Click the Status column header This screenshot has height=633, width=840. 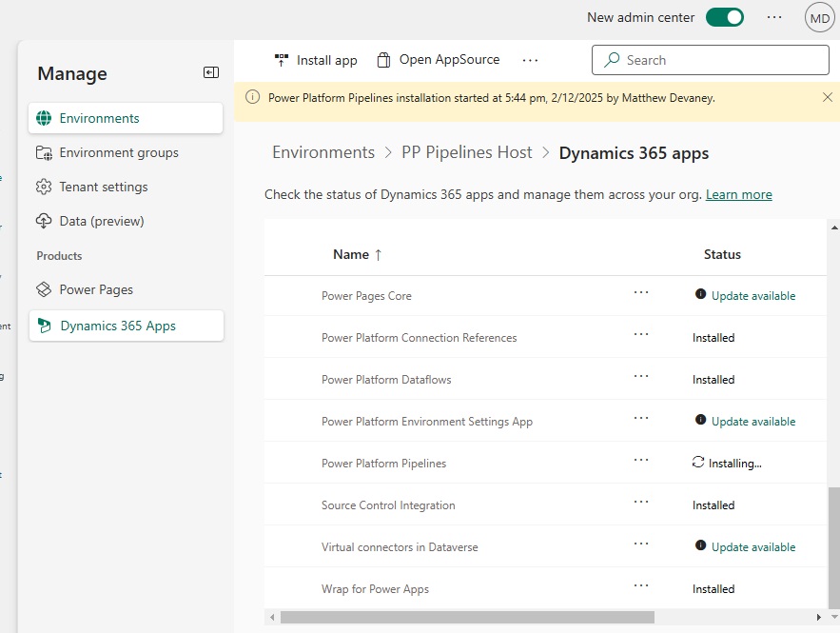pos(722,254)
